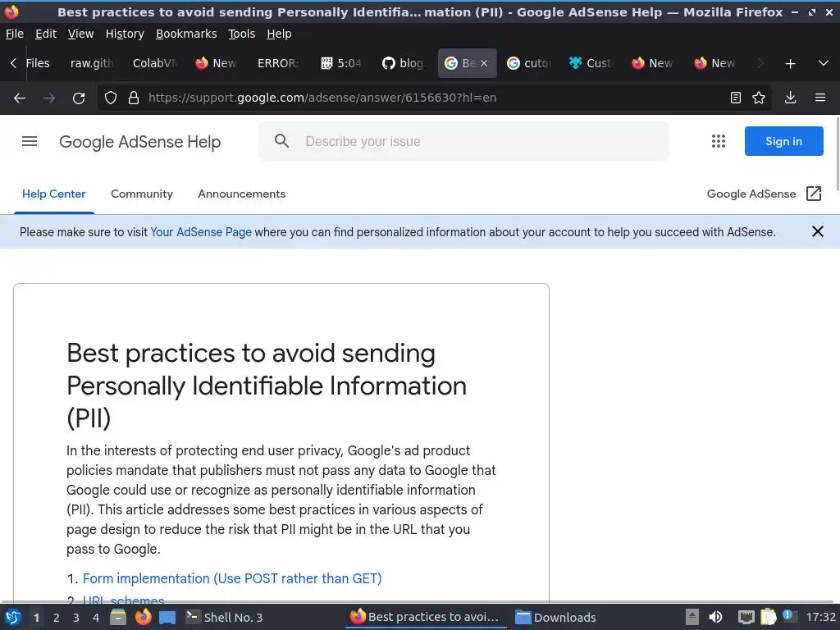Focus the Describe your issue search field
The image size is (840, 630).
tap(464, 141)
